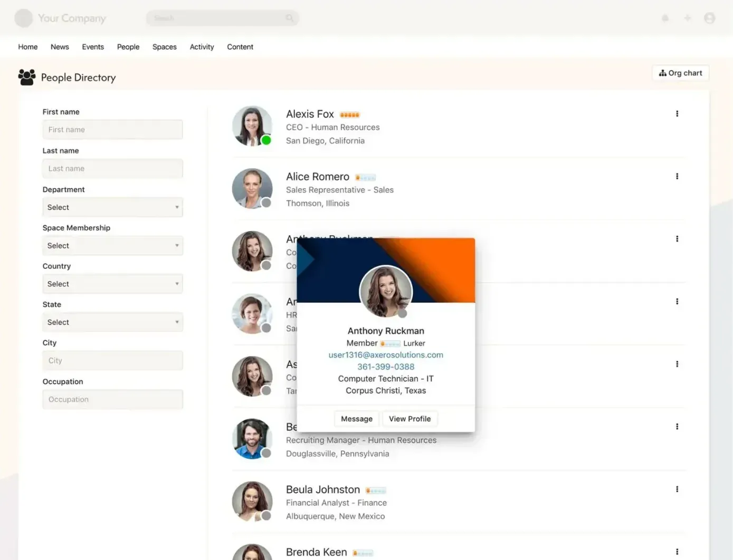Open the Events menu item
The width and height of the screenshot is (733, 560).
click(93, 47)
